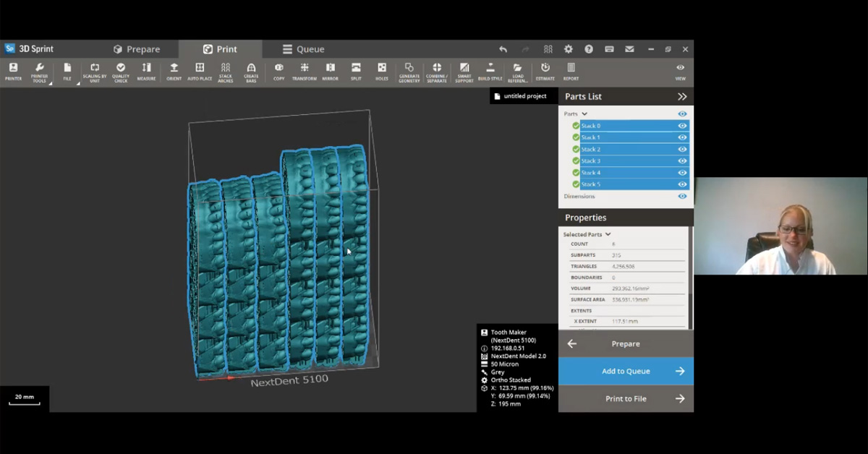Open Build Style tool
The width and height of the screenshot is (868, 454).
coord(490,72)
